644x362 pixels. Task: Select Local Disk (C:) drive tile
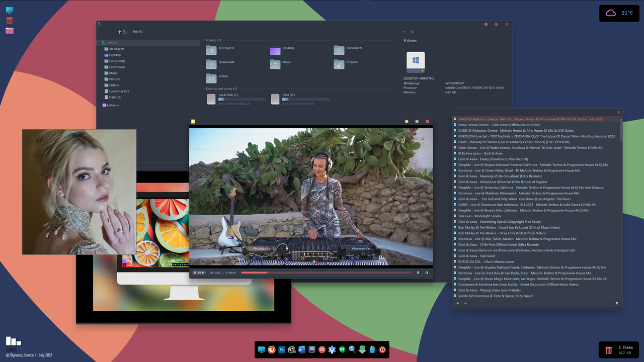click(x=236, y=99)
